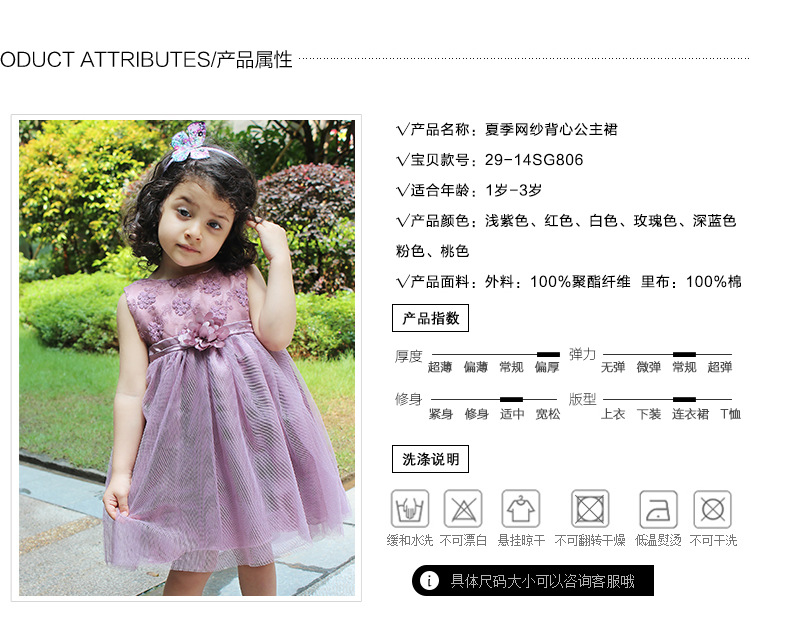Click the 连衣裙 type indicator
Image resolution: width=790 pixels, height=623 pixels.
[x=684, y=399]
